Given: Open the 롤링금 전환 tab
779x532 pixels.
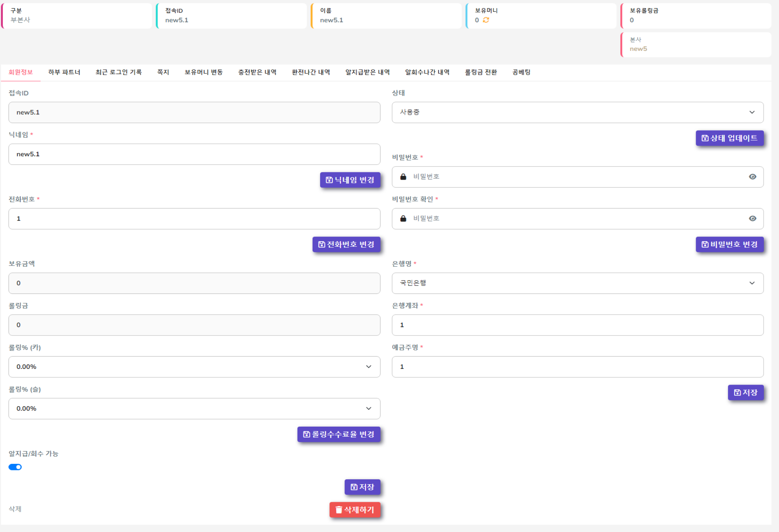Looking at the screenshot, I should click(480, 72).
